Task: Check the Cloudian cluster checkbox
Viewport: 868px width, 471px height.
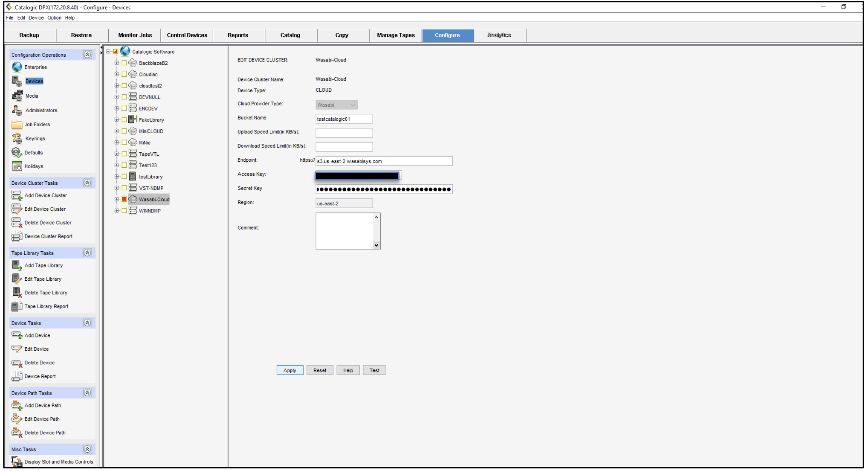Action: (124, 74)
